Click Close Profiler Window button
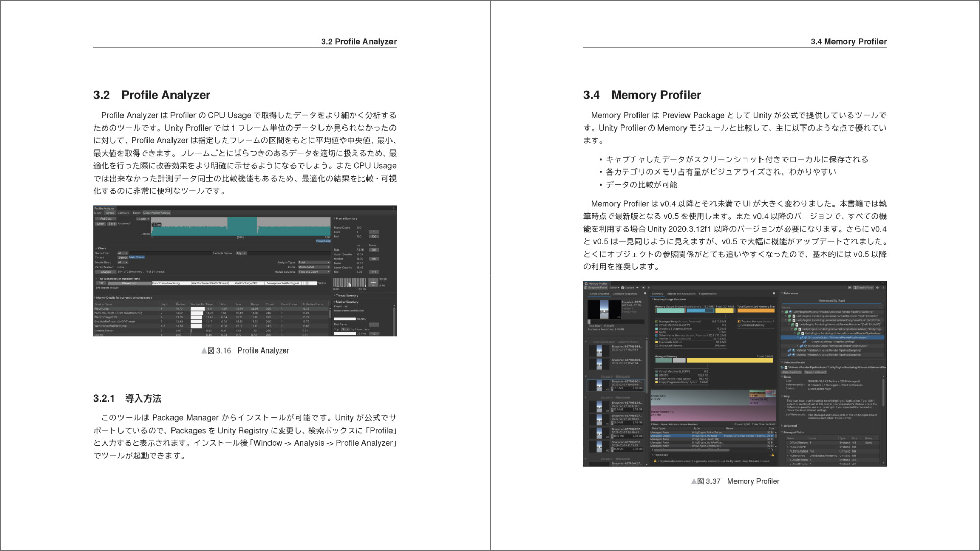Image resolution: width=980 pixels, height=551 pixels. pyautogui.click(x=157, y=213)
